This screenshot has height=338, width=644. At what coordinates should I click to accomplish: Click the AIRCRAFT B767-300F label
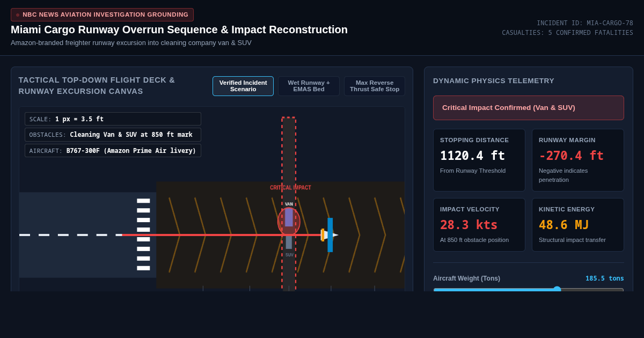(x=113, y=151)
